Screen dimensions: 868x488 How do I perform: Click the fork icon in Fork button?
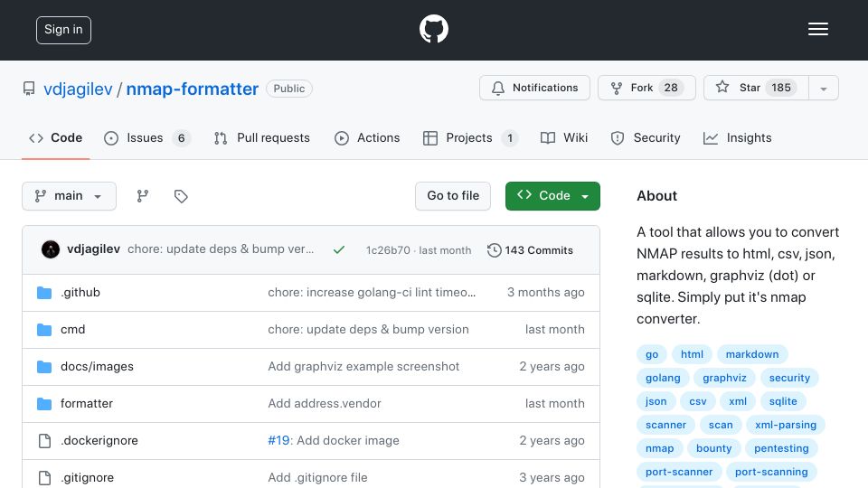tap(616, 88)
